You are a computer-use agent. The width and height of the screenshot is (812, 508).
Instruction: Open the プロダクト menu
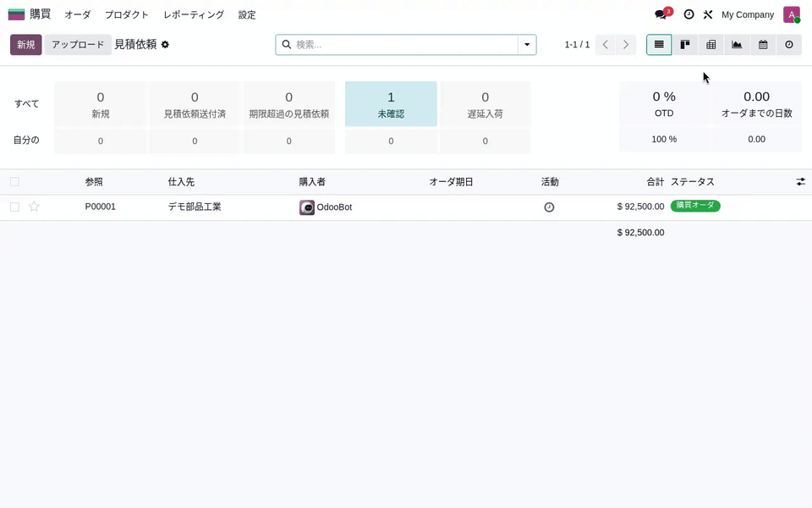click(127, 14)
